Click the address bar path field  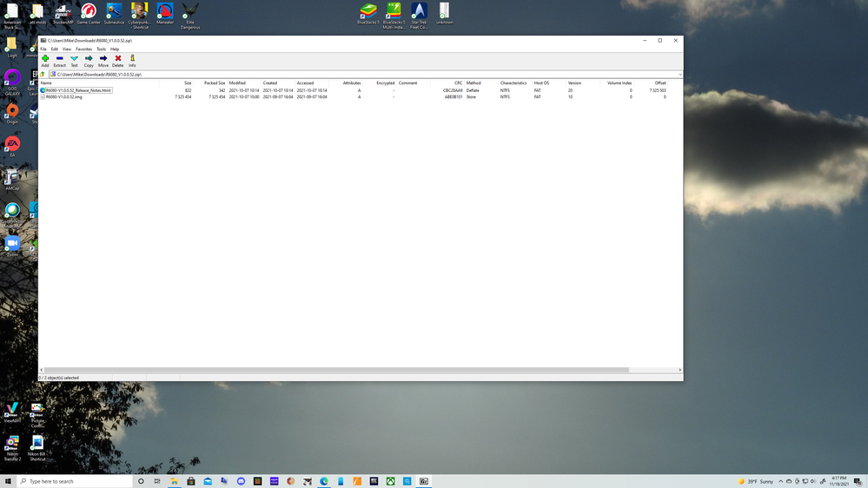point(348,75)
